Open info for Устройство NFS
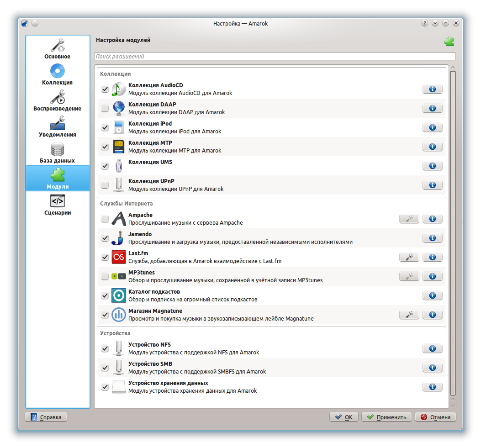The height and width of the screenshot is (448, 481). (x=432, y=348)
